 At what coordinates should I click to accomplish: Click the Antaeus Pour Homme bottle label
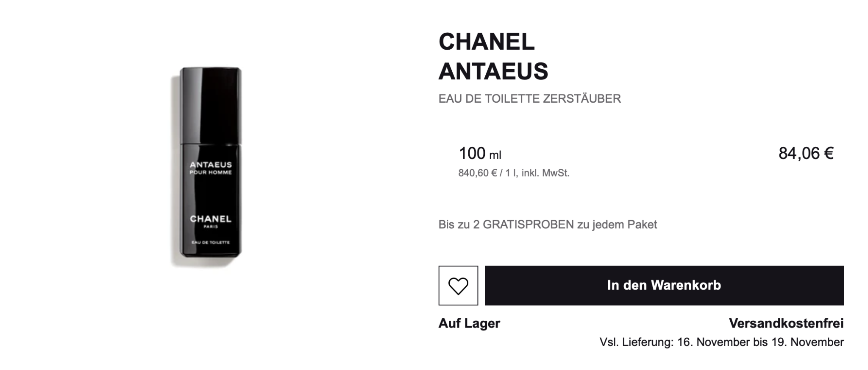tap(211, 168)
